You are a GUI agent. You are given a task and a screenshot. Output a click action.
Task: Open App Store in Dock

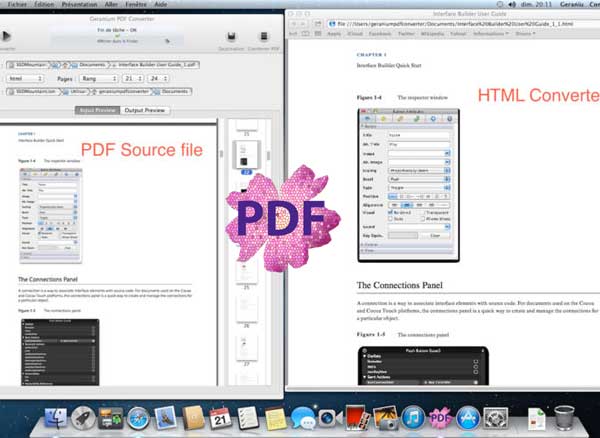point(468,418)
